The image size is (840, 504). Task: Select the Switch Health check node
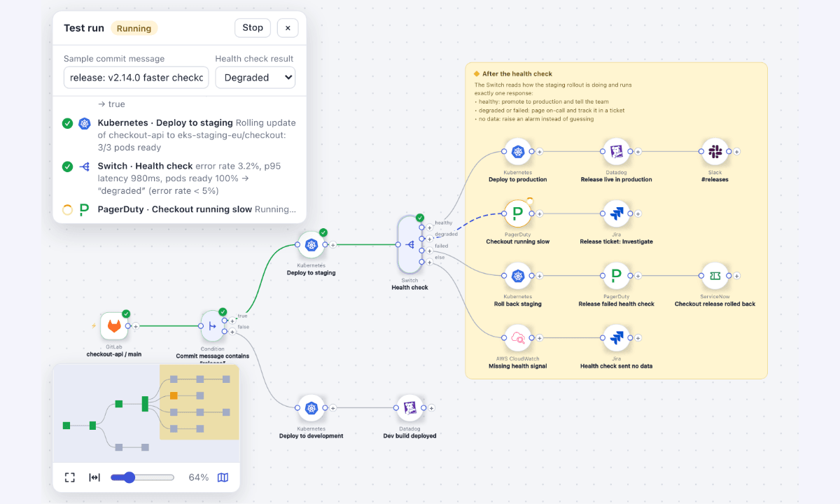coord(410,244)
